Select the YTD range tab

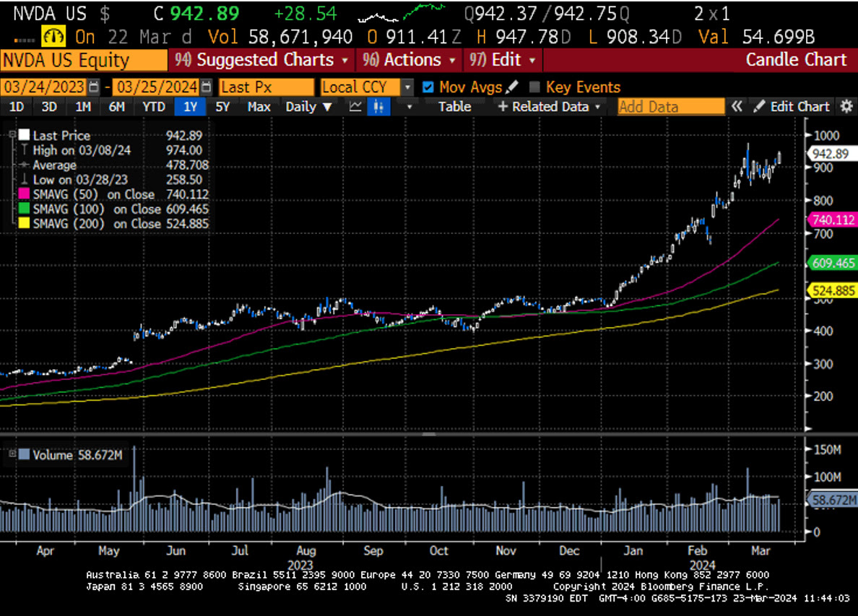pyautogui.click(x=154, y=107)
